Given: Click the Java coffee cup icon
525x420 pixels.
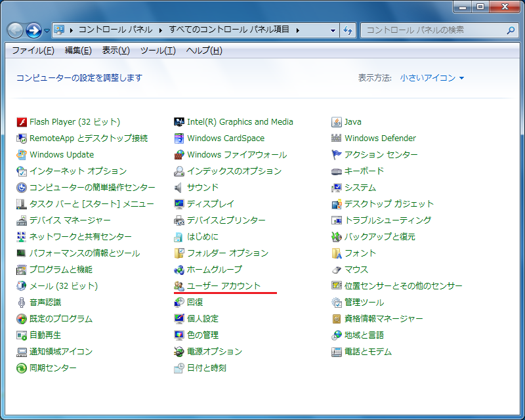Looking at the screenshot, I should point(337,122).
